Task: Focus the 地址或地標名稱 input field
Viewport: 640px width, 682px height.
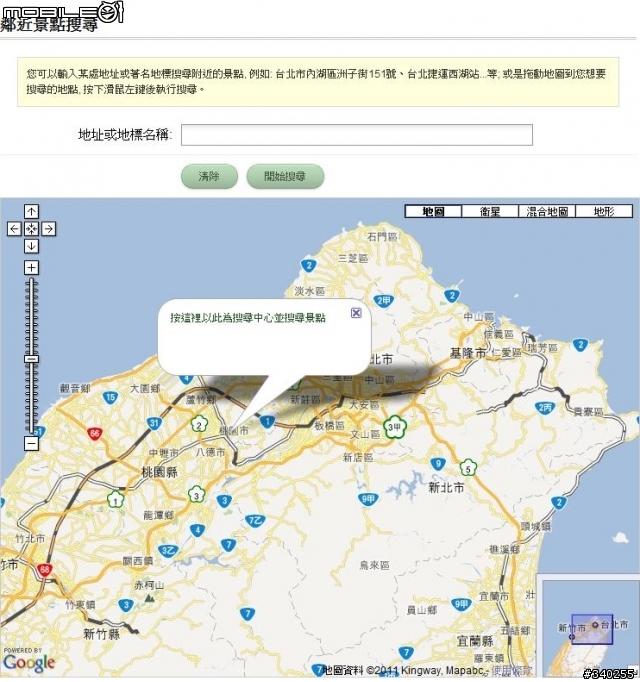Action: click(x=357, y=135)
